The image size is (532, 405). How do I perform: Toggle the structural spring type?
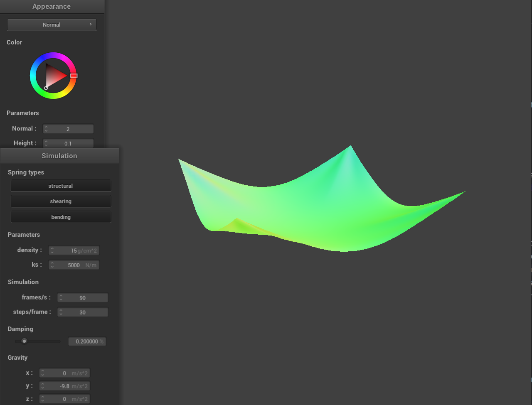[x=61, y=186]
